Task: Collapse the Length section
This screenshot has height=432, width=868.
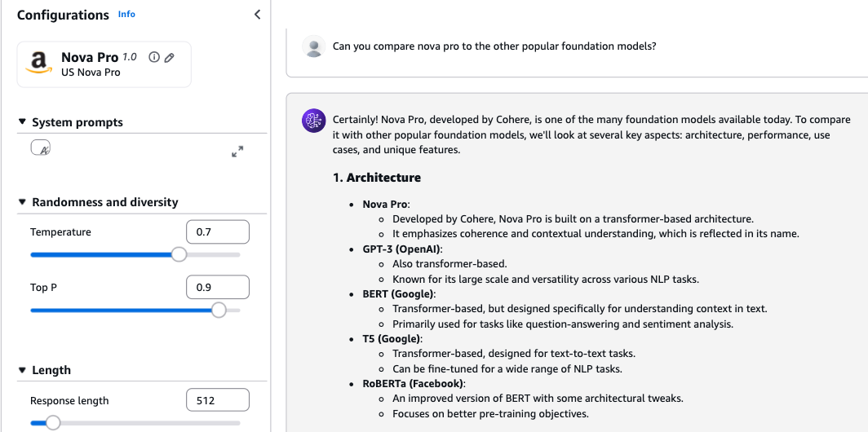Action: click(22, 370)
